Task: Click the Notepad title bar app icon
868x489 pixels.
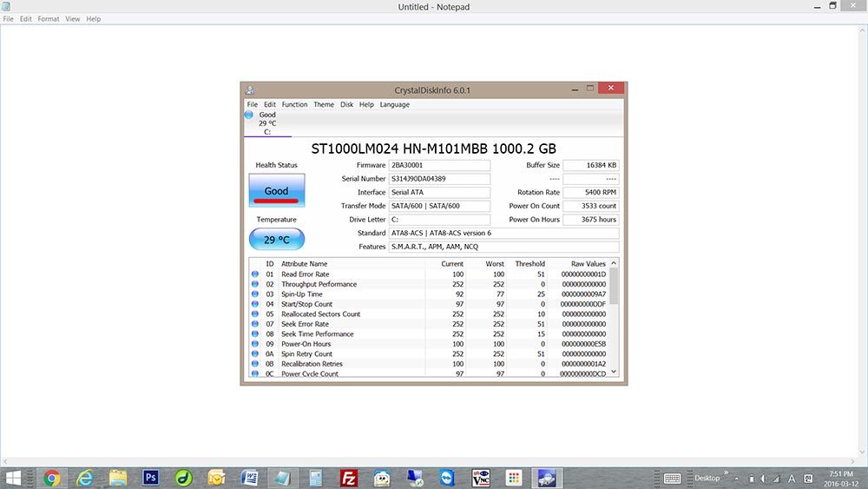Action: (6, 7)
